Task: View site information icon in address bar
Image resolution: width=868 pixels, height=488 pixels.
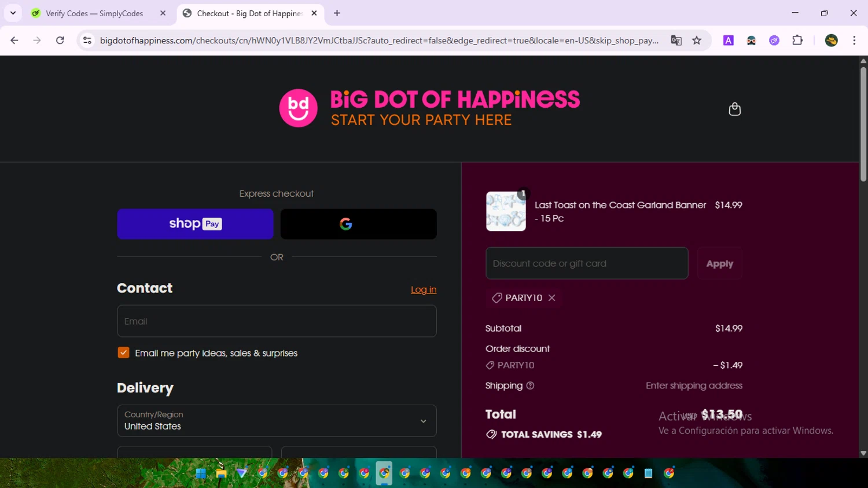Action: 87,41
